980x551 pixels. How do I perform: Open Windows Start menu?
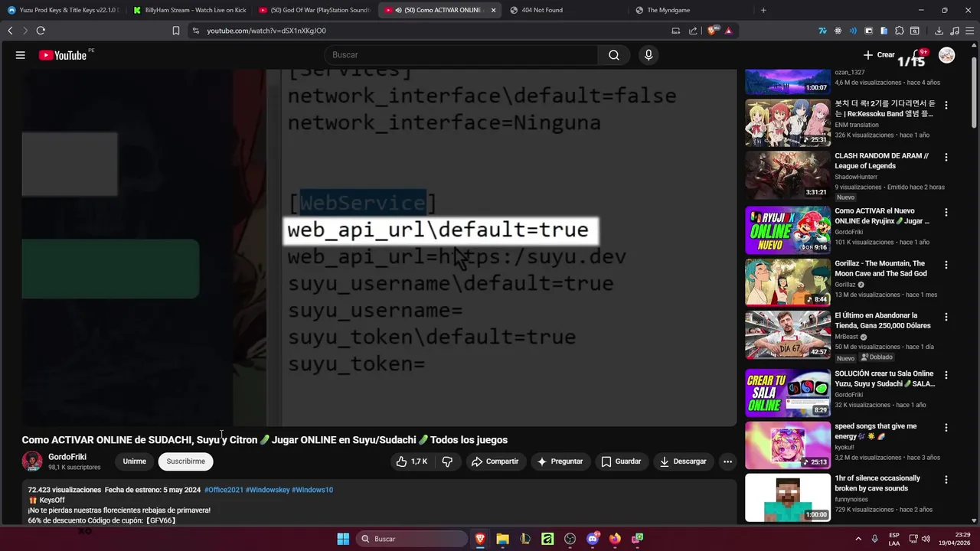point(343,539)
